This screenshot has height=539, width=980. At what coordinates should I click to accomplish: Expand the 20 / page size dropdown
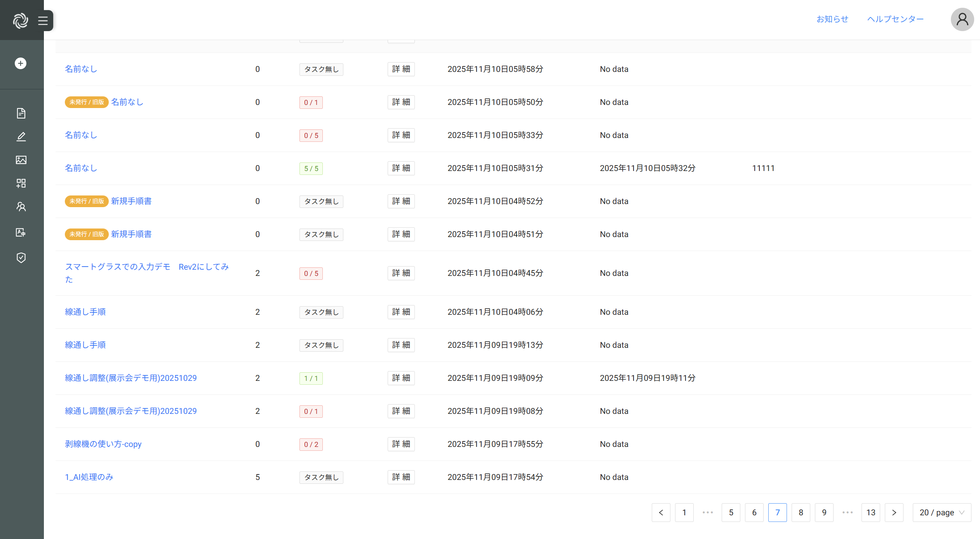[942, 513]
